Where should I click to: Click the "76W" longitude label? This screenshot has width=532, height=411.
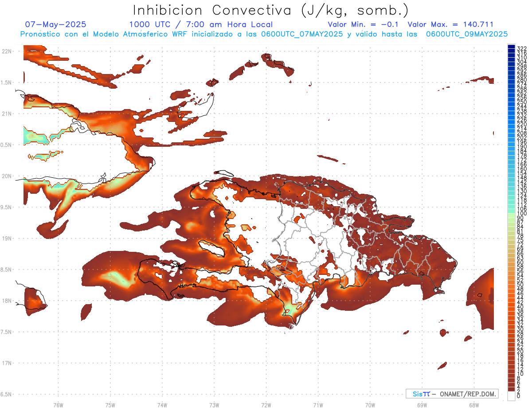[x=58, y=404]
